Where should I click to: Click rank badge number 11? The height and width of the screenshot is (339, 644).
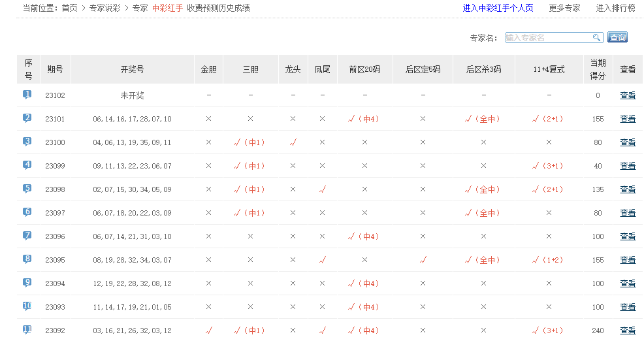tap(27, 330)
